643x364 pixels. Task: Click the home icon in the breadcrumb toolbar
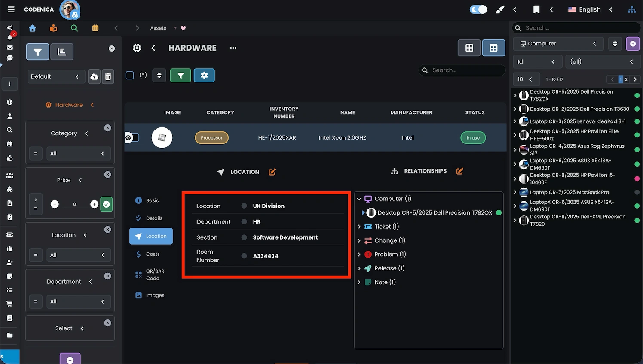point(32,27)
